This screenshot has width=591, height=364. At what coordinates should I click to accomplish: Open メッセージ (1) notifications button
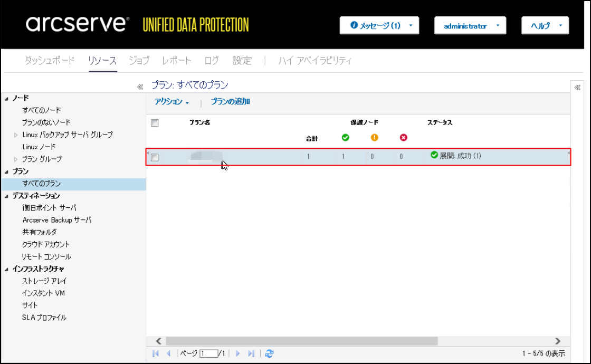(379, 26)
